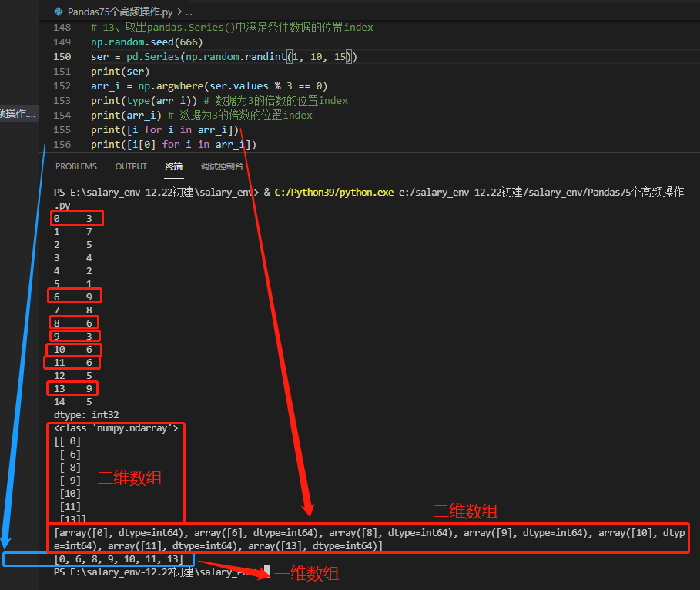
Task: Click the np.random.seed(666) code line
Action: (147, 42)
